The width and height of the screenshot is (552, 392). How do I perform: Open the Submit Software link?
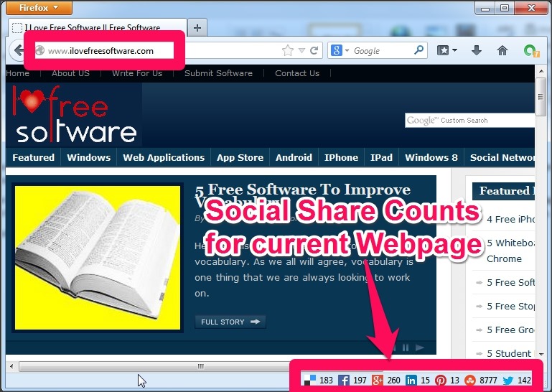[x=218, y=73]
